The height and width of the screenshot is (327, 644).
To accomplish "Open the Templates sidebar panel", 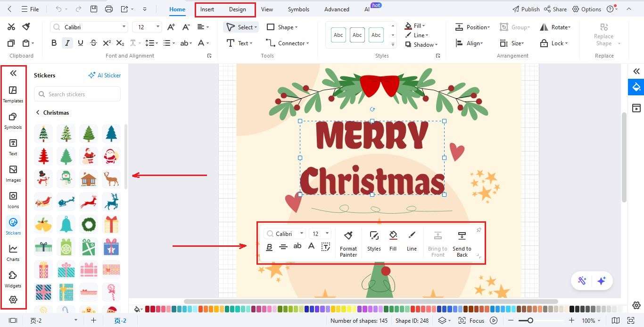I will coord(13,94).
